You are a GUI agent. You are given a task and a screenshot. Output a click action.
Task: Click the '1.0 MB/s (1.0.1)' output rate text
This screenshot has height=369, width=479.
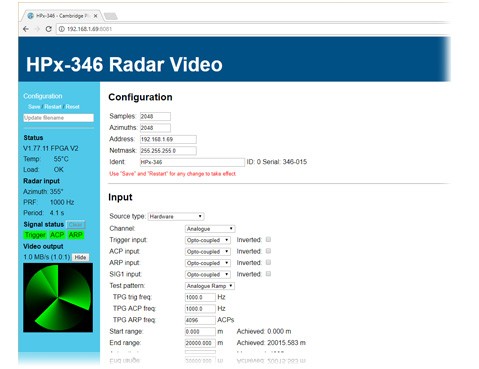(47, 257)
